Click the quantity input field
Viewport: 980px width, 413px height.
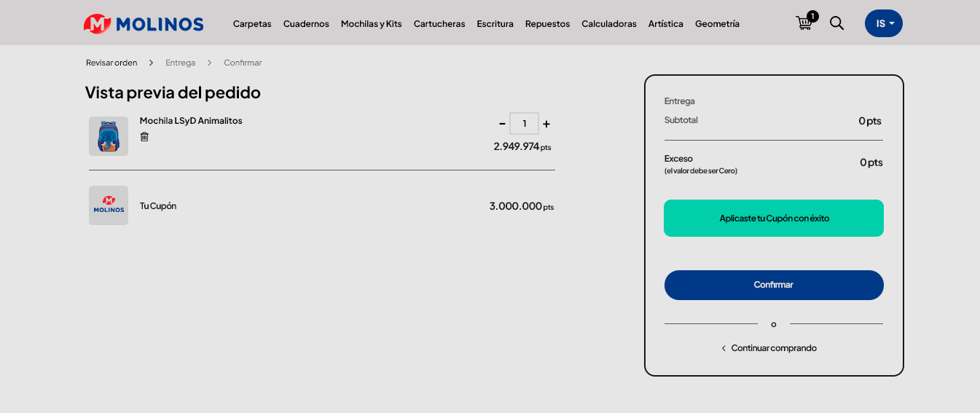tap(524, 124)
